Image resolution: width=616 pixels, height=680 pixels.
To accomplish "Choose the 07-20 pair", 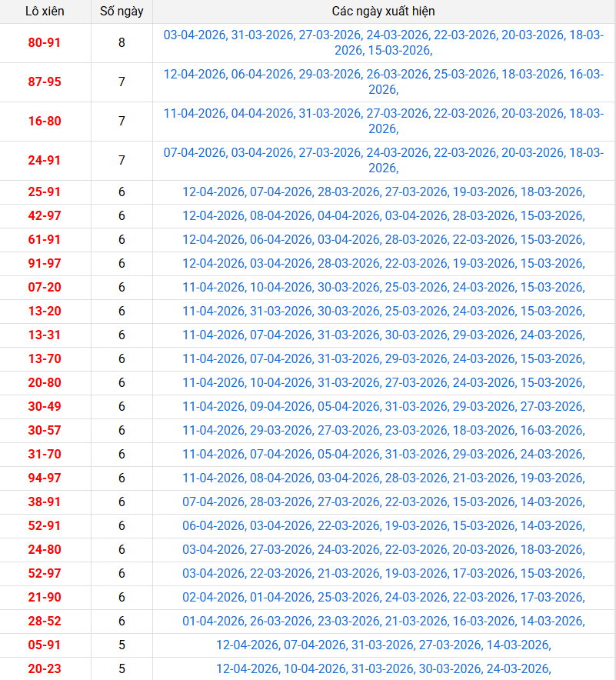I will 45,288.
